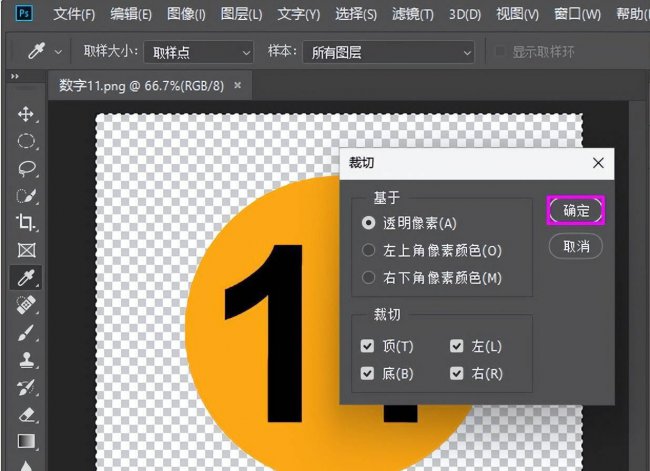650x471 pixels.
Task: Open the 文字(Y) menu
Action: click(x=298, y=15)
